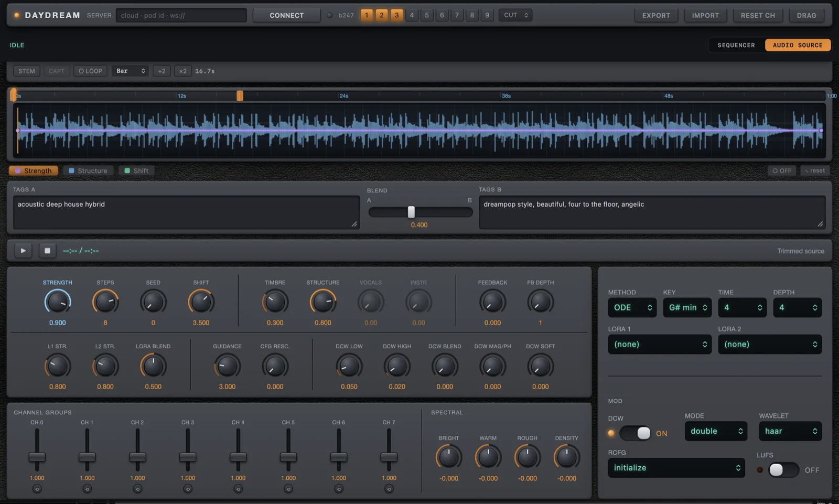Click the STRENGTH knob
Viewport: 839px width, 504px height.
click(58, 302)
